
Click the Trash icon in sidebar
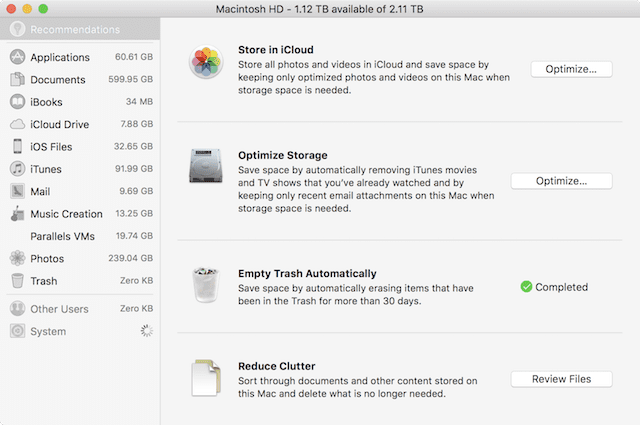click(17, 281)
